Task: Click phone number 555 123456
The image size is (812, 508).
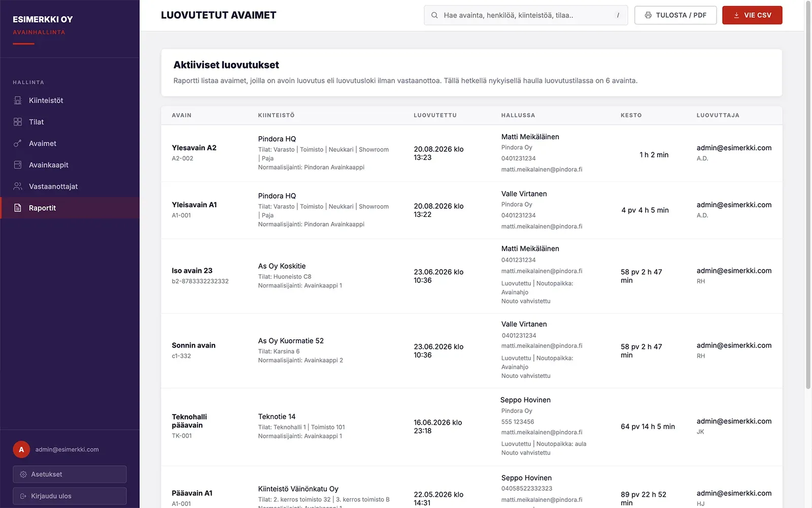Action: [518, 422]
